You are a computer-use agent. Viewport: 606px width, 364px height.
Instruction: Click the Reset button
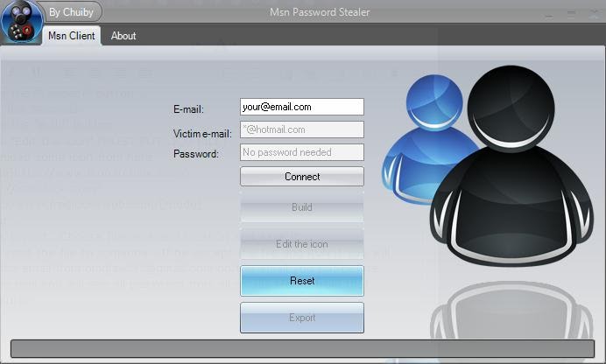(302, 281)
